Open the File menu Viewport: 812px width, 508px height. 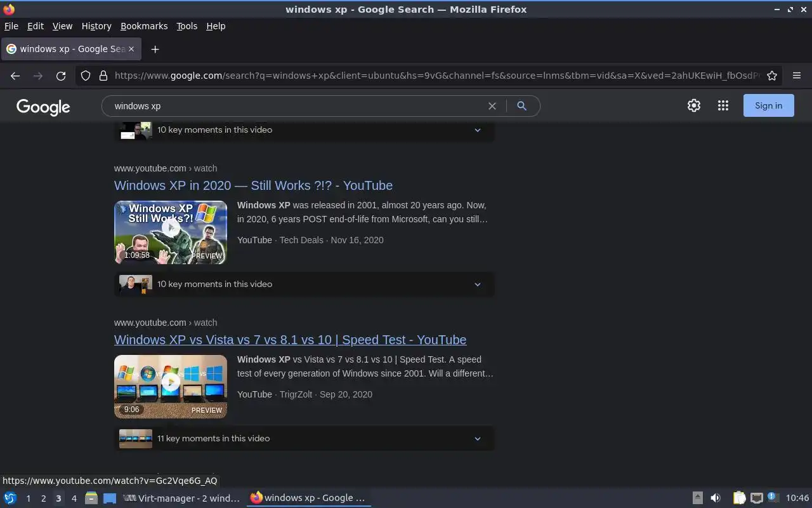[11, 26]
